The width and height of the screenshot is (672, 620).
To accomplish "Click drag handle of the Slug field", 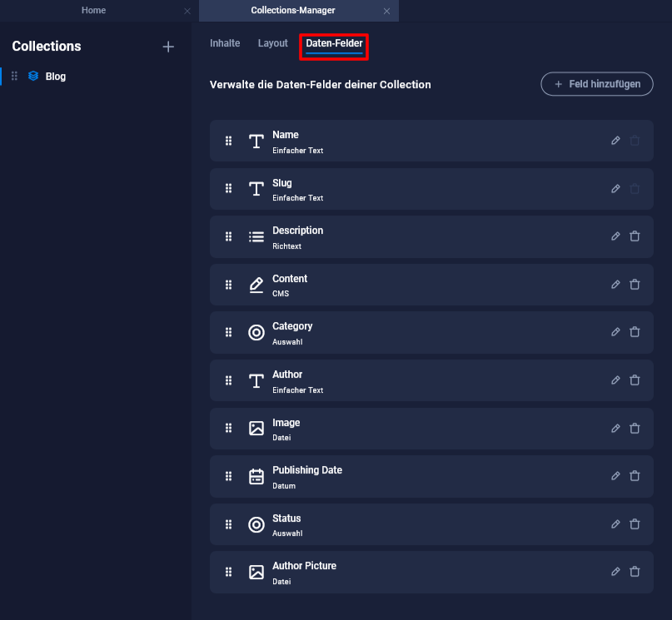I will [228, 189].
